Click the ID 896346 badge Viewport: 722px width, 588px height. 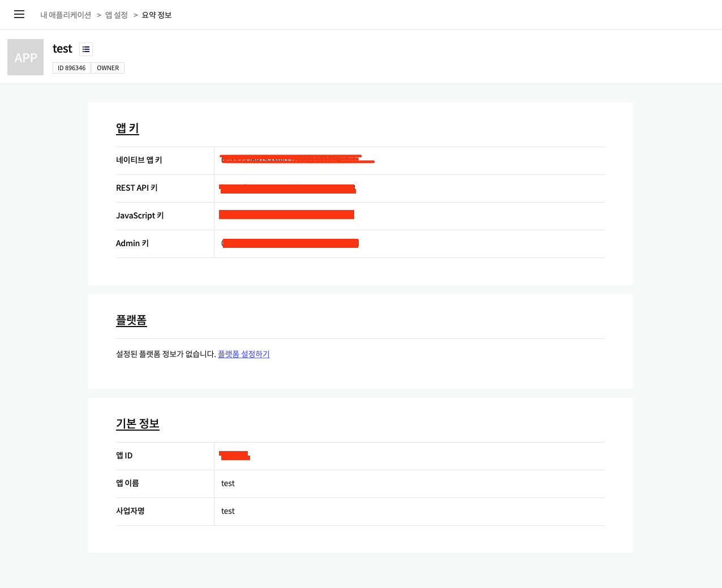coord(71,68)
